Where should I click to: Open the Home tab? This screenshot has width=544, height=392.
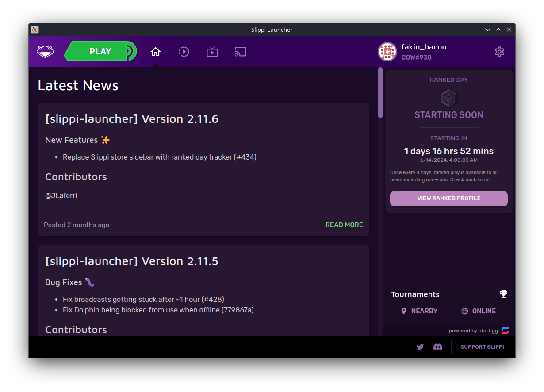[156, 52]
